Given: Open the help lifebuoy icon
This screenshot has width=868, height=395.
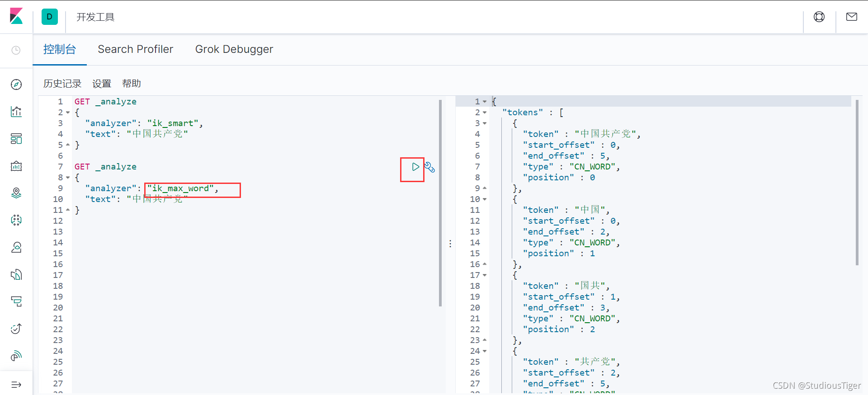Looking at the screenshot, I should (x=819, y=17).
